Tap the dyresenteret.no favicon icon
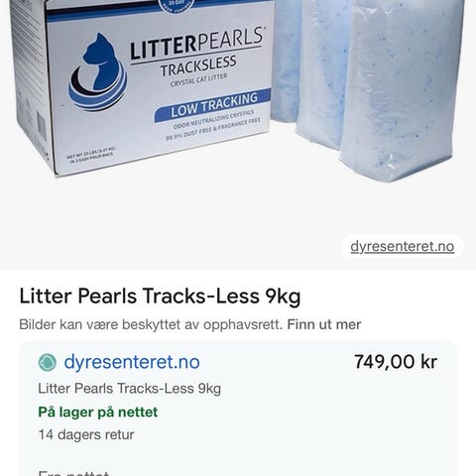476x476 pixels. tap(48, 362)
